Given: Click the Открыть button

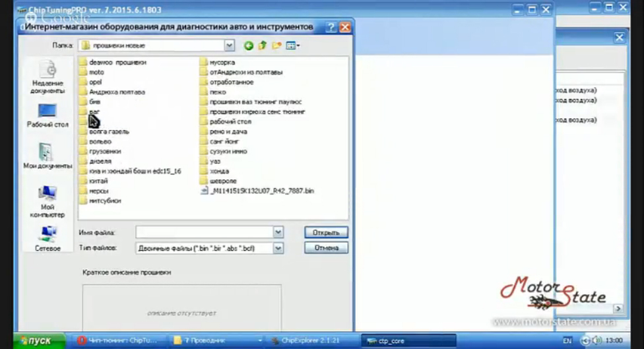Looking at the screenshot, I should point(326,232).
